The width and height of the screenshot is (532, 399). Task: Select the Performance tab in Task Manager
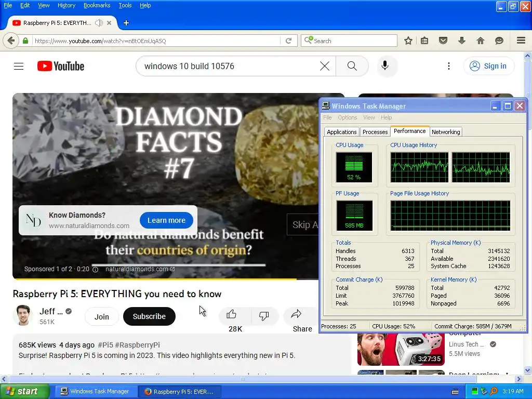click(409, 131)
